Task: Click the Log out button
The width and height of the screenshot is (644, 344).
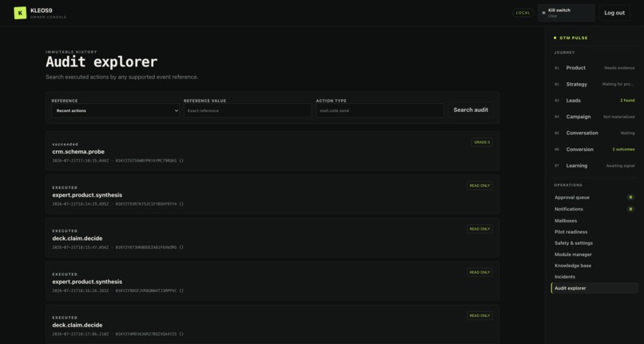Action: click(614, 13)
